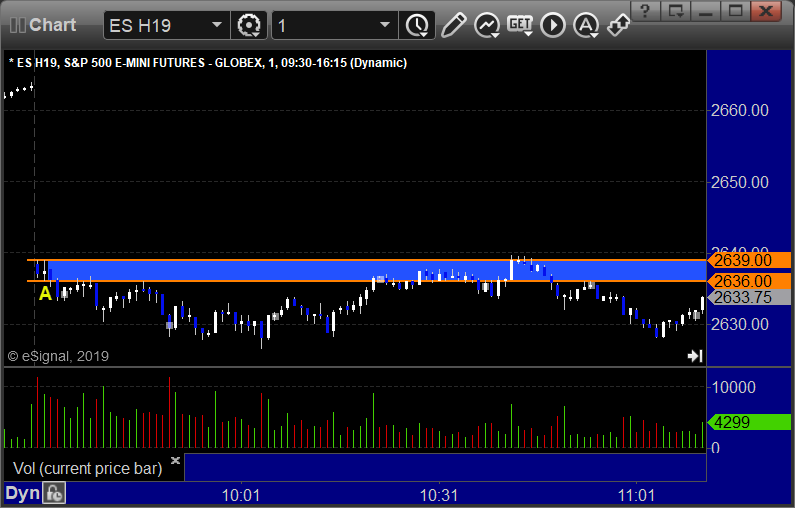Close the Vol (current price bar) tooltip

175,461
